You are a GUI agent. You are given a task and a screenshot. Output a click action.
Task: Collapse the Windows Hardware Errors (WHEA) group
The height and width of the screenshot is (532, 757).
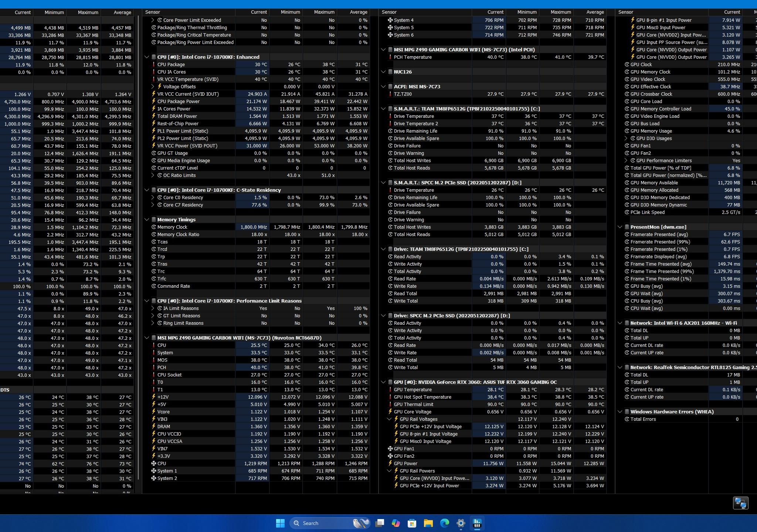click(620, 412)
